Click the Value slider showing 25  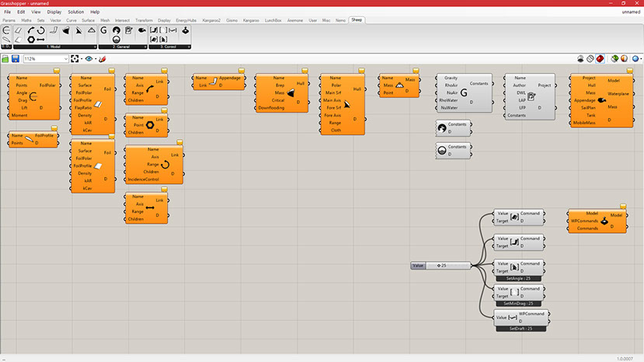click(447, 266)
